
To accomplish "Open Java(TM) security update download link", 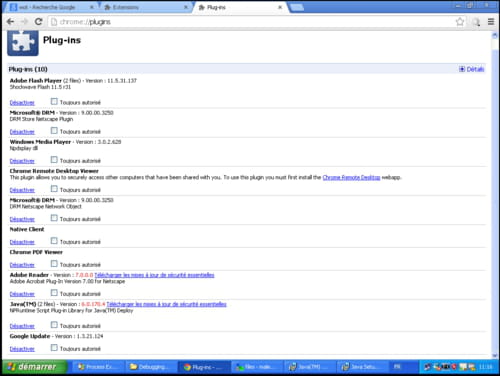I will point(166,304).
